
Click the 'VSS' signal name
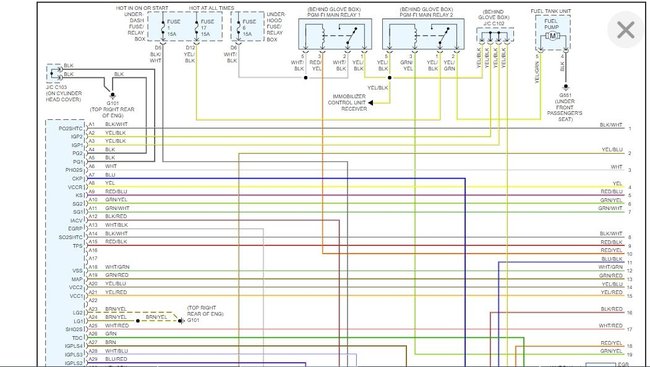[77, 271]
